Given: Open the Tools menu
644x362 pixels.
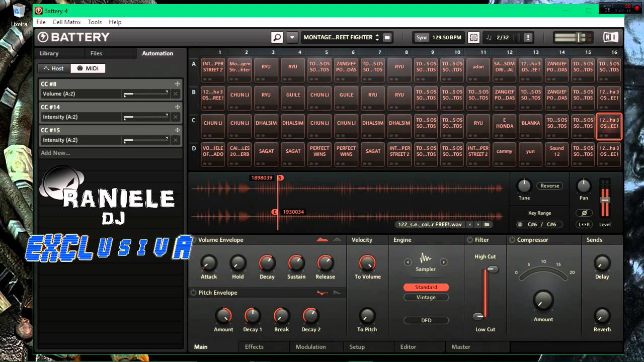Looking at the screenshot, I should click(95, 22).
